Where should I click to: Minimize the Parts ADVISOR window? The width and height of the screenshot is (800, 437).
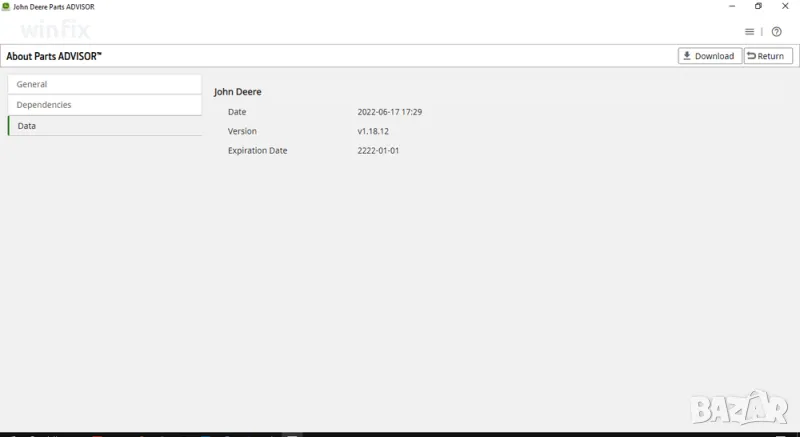coord(732,7)
